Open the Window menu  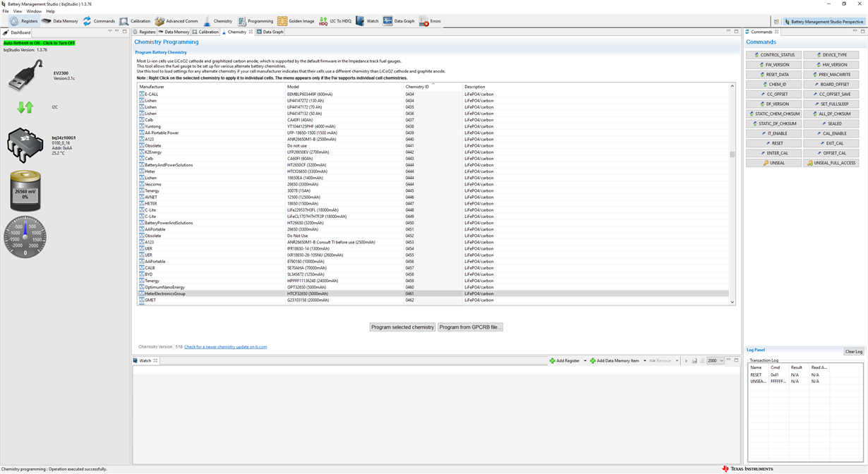coord(34,11)
